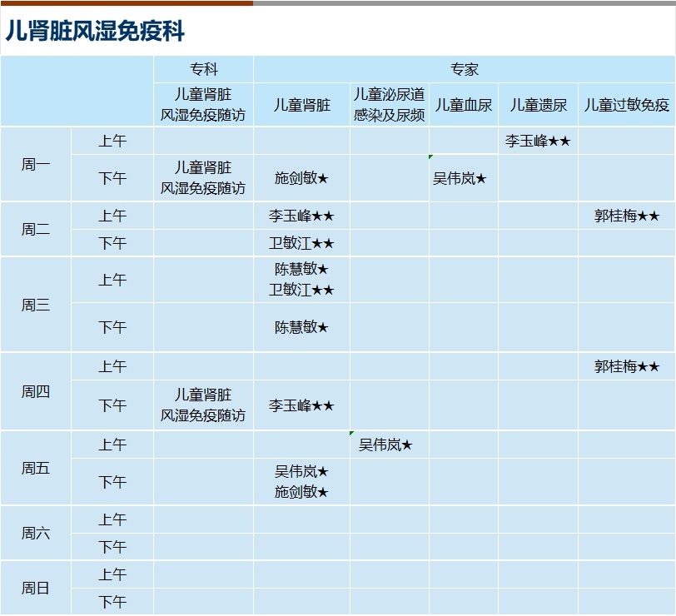This screenshot has height=616, width=676.
Task: Click the 儿童肾脏 column header
Action: tap(301, 105)
